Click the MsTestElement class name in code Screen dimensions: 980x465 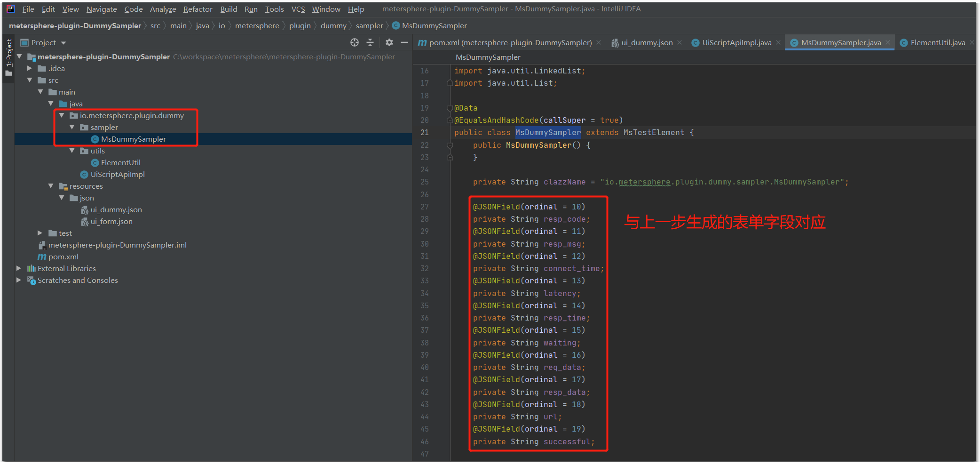pyautogui.click(x=654, y=133)
